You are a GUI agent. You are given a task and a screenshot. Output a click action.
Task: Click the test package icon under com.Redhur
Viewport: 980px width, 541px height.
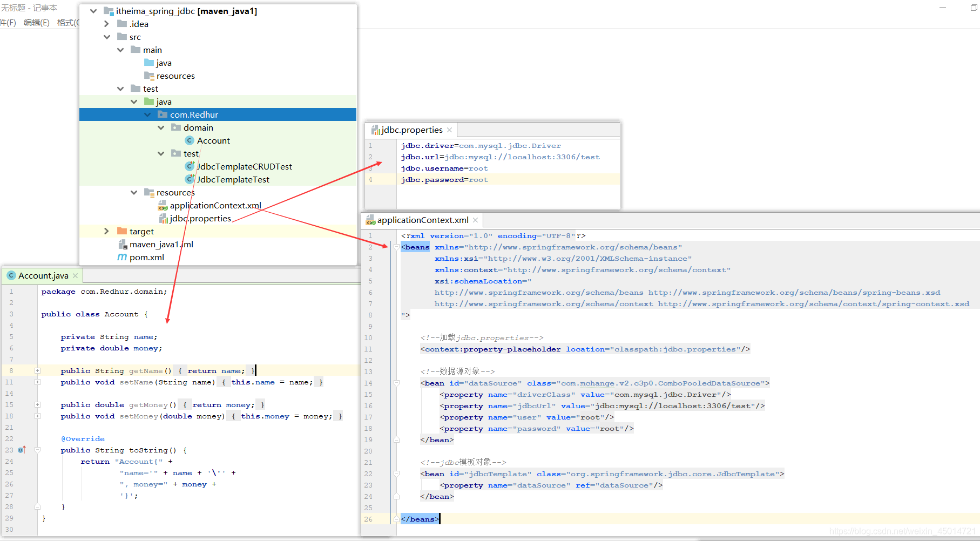point(176,153)
